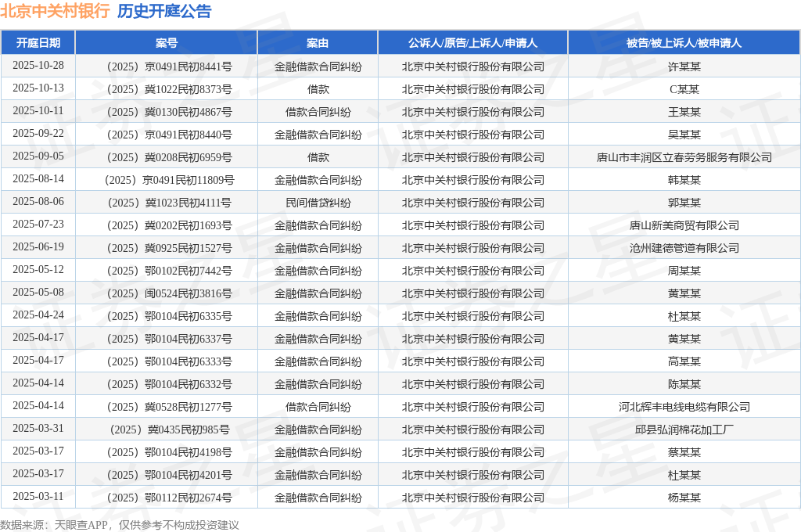This screenshot has height=532, width=801.
Task: Select date cell 2025-06-19
Action: tap(38, 246)
